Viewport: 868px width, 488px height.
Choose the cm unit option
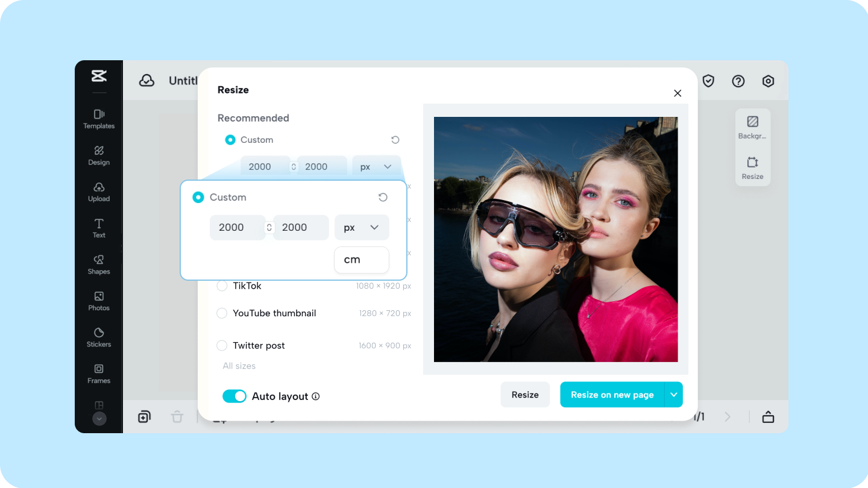(362, 260)
